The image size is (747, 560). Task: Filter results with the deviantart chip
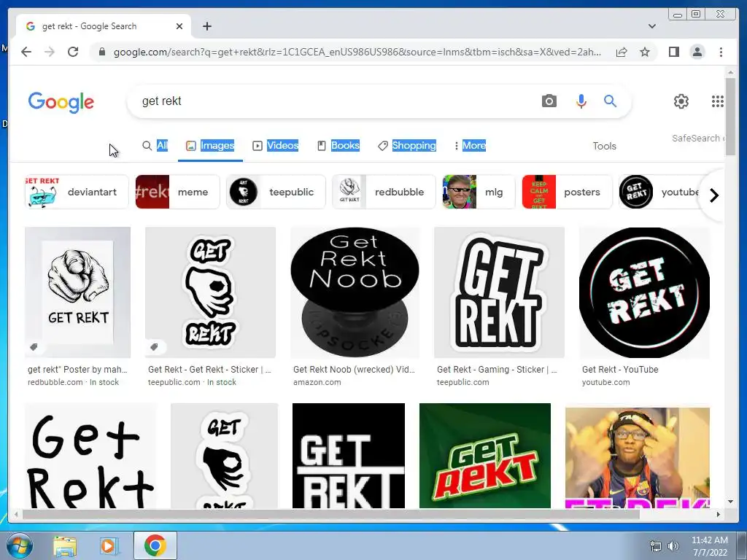[77, 192]
